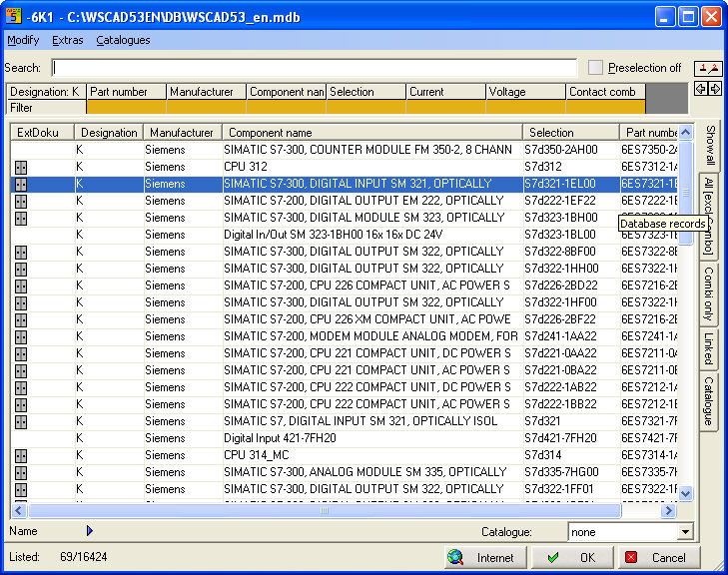728x575 pixels.
Task: Switch to the Combi only tab
Action: (708, 293)
